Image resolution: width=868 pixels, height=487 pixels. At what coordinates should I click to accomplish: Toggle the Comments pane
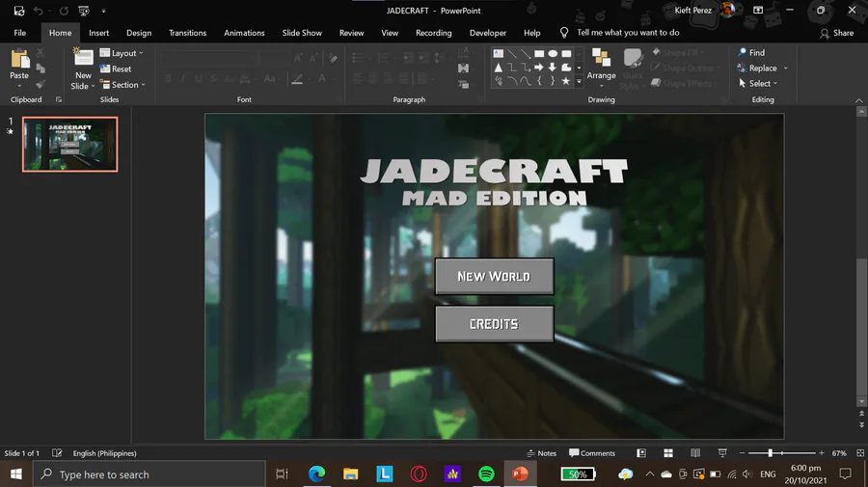(x=591, y=453)
